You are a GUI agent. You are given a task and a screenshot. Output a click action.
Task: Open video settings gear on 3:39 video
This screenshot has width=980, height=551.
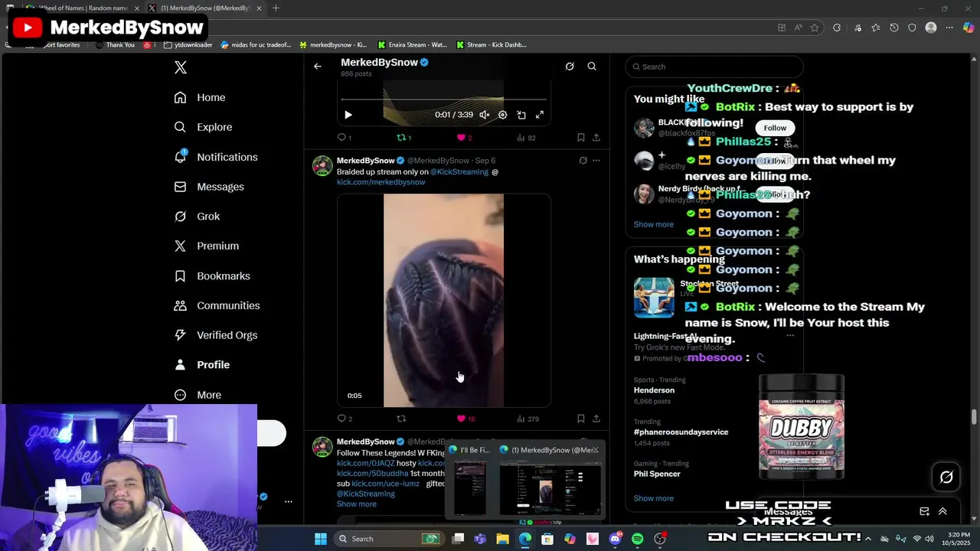(503, 115)
